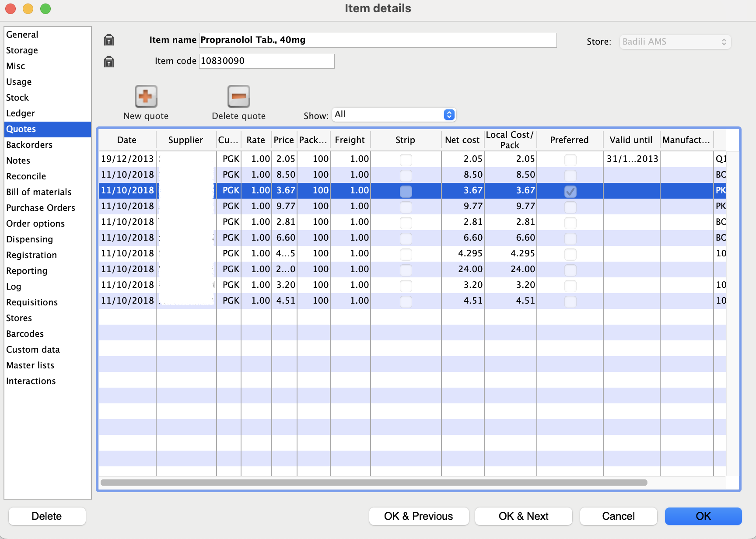Open the Show filter dropdown
The height and width of the screenshot is (539, 756).
click(x=394, y=115)
